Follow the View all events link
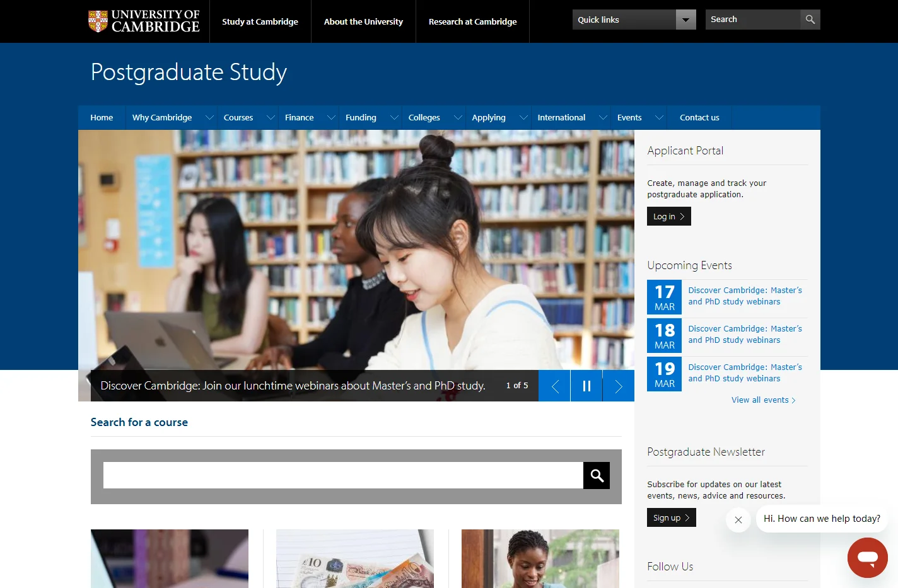Viewport: 898px width, 588px height. click(x=763, y=400)
